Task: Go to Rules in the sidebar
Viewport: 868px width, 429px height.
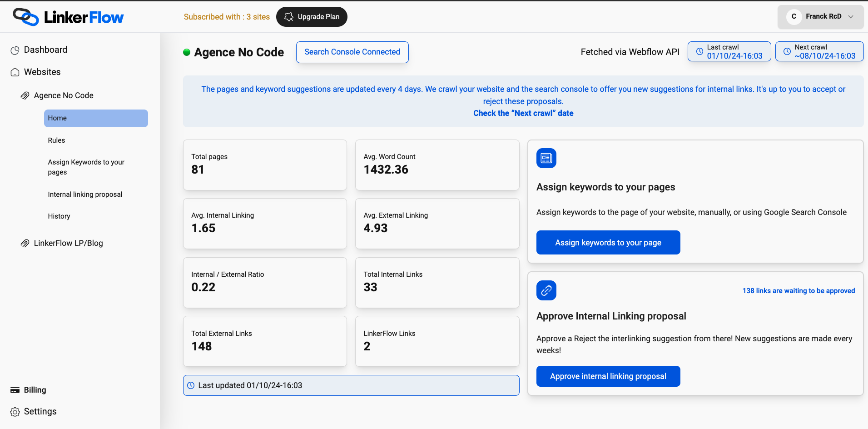Action: point(56,140)
